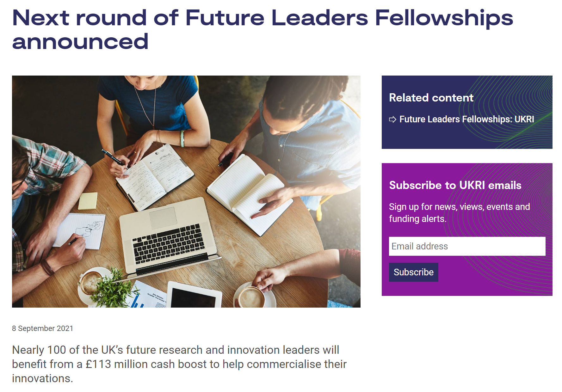Click the laptop keyboard in the article photo
This screenshot has width=562, height=392.
tap(169, 243)
